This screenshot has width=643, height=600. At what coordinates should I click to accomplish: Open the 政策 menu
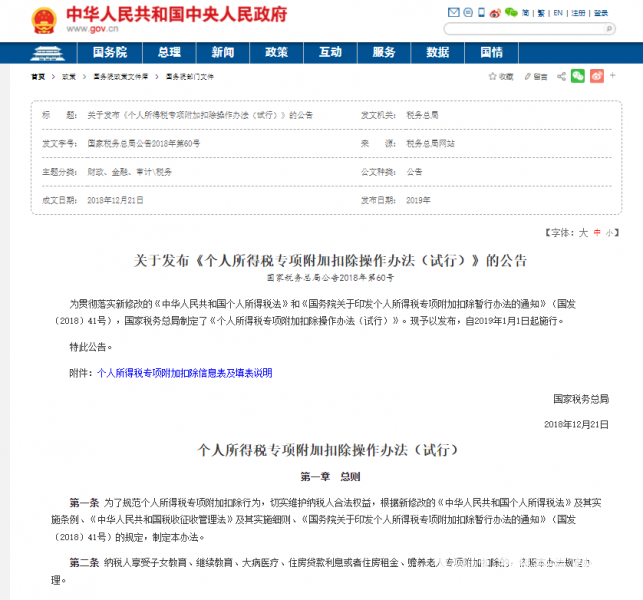[x=277, y=52]
